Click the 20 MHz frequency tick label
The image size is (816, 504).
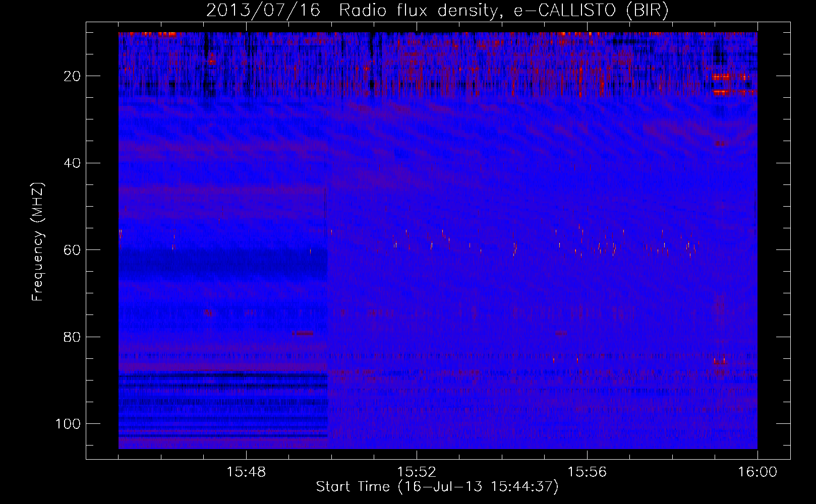(72, 76)
